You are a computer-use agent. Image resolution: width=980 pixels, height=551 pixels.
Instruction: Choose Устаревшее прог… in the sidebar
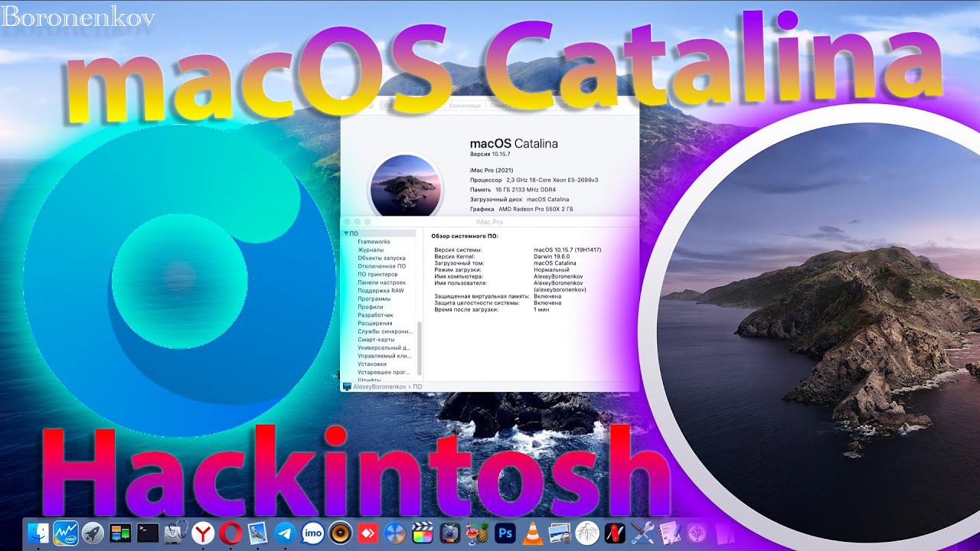click(x=384, y=373)
